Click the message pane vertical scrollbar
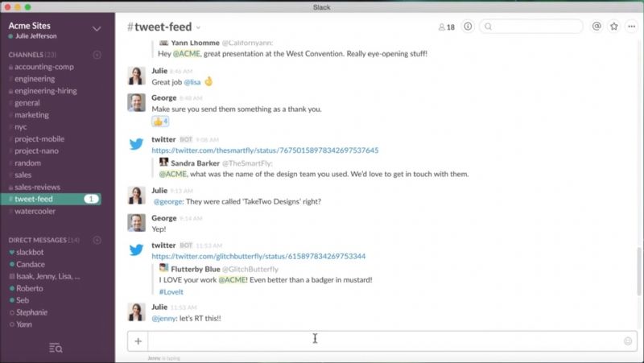This screenshot has width=644, height=363. 638,271
